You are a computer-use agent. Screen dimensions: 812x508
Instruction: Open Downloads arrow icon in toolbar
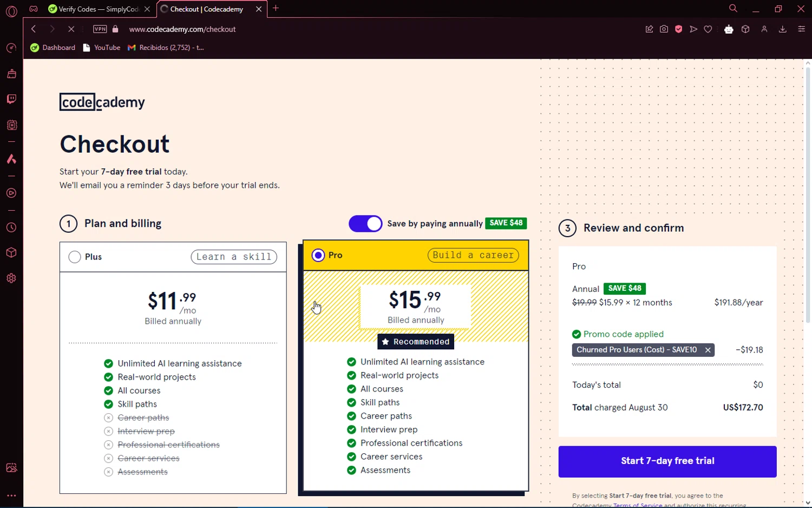point(783,29)
